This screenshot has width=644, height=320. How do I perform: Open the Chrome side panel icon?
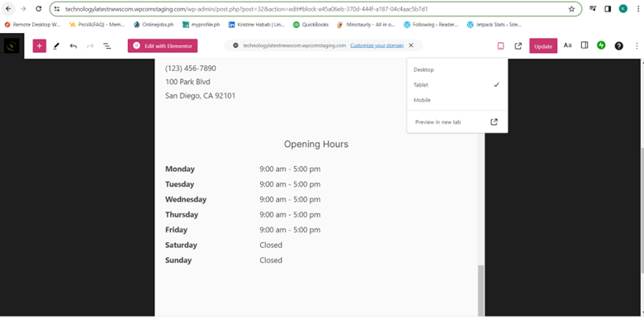click(608, 8)
